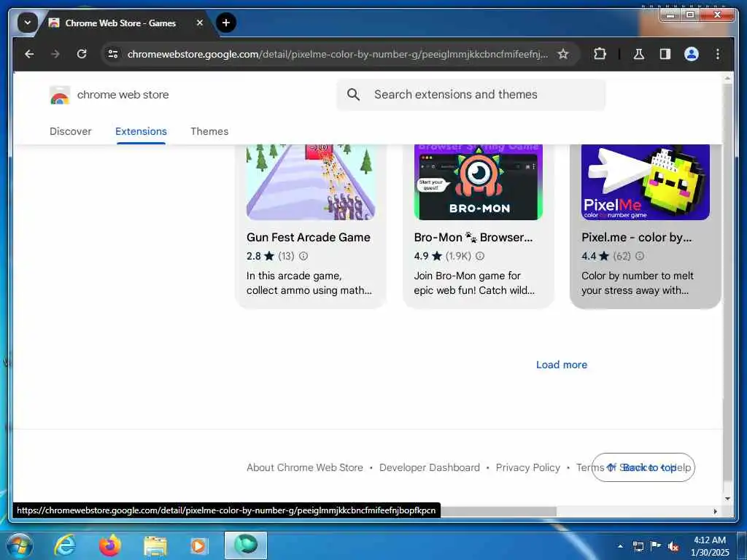Click the Bro-Mon Browser title
Viewport: 747px width, 560px height.
pos(473,237)
